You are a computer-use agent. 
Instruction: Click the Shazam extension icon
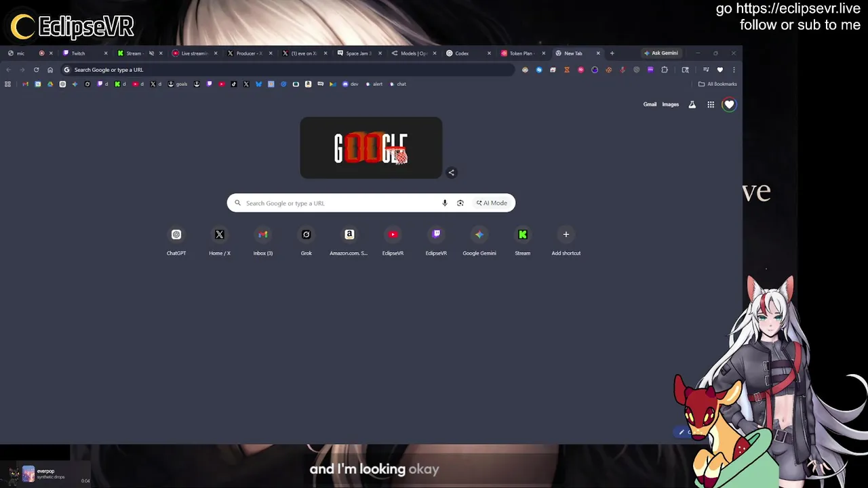coord(539,70)
